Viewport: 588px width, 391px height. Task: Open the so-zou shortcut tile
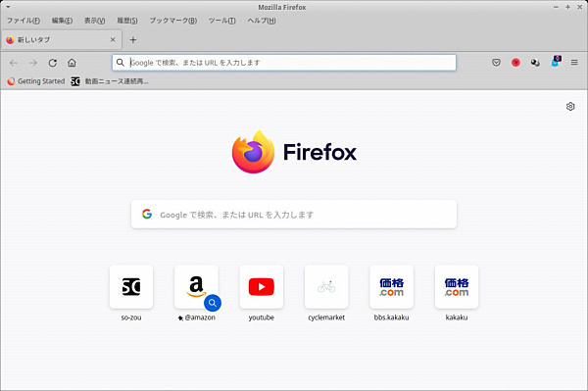(131, 287)
